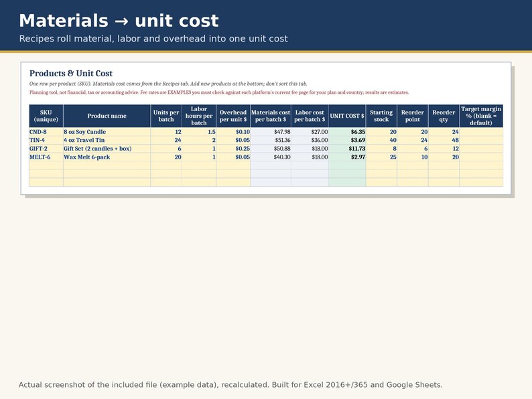Select the GIFT-2 SKU cell
532x399 pixels.
tap(46, 149)
